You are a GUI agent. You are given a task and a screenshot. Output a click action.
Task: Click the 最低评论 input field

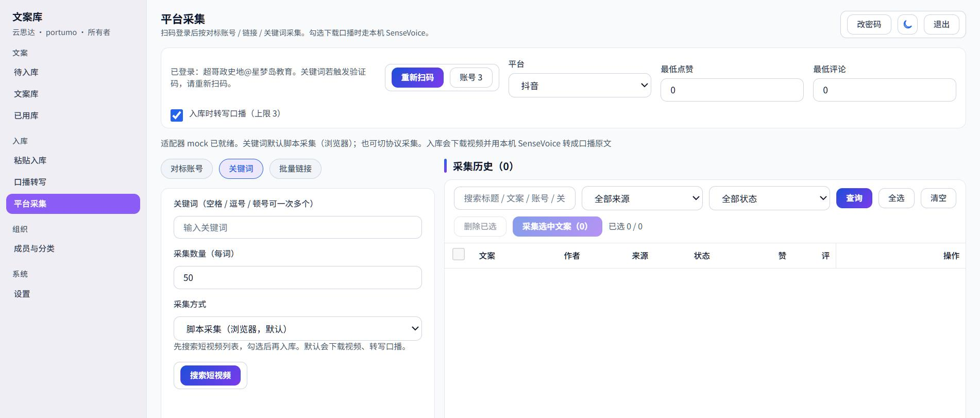coord(884,90)
